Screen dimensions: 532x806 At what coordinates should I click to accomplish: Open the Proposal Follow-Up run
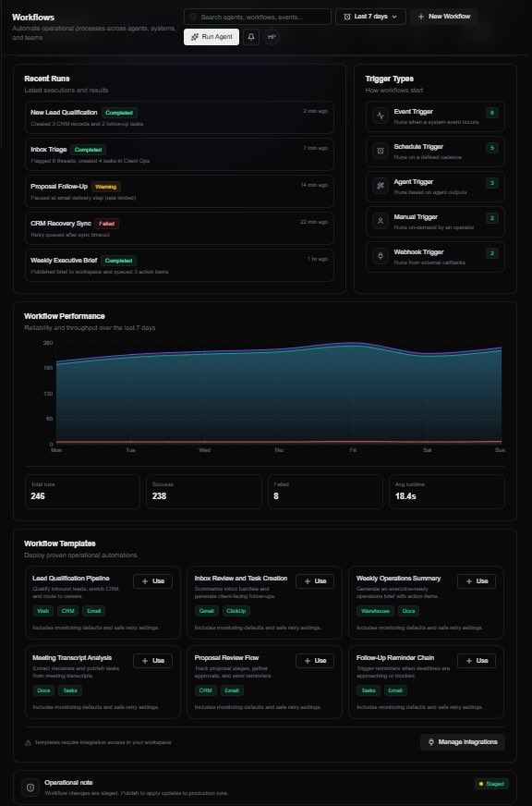point(179,191)
